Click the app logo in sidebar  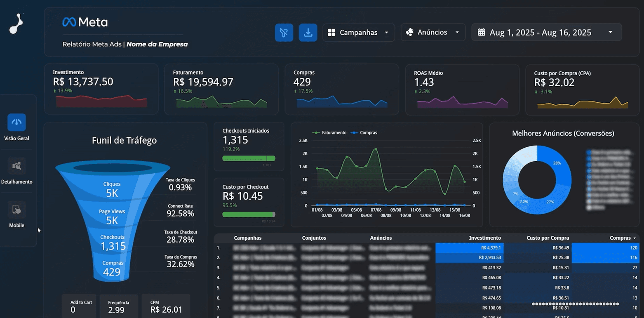click(x=16, y=24)
